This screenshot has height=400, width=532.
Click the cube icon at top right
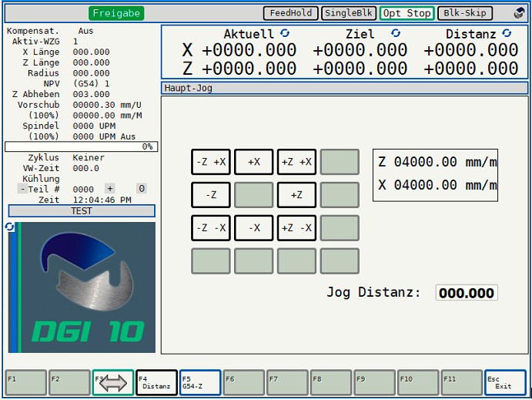tap(519, 13)
